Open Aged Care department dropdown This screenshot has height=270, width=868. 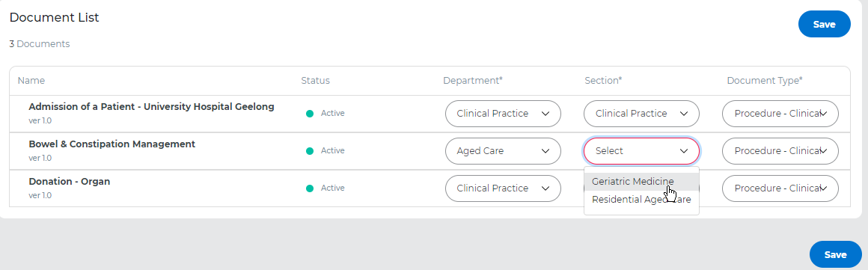503,151
